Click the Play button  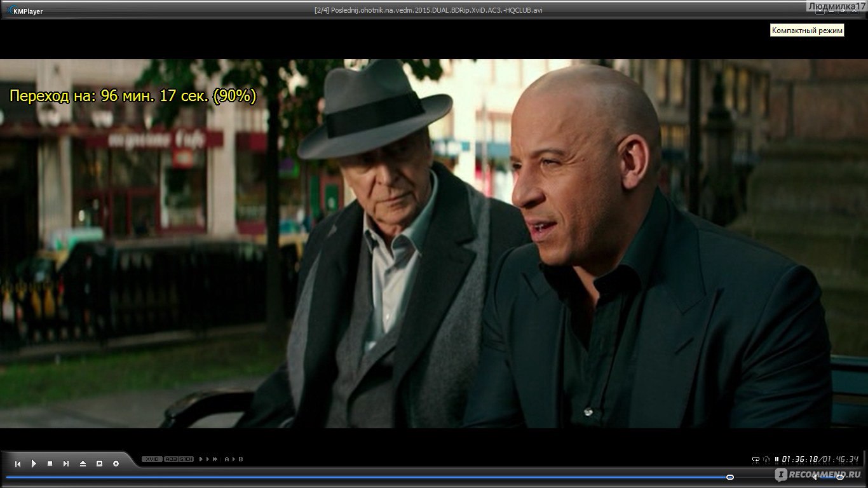(34, 464)
